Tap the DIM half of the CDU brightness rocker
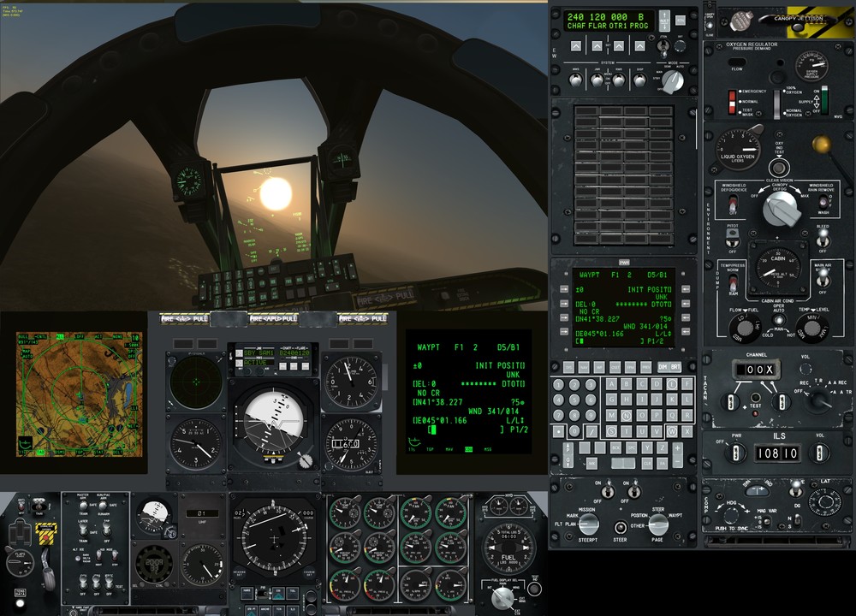The height and width of the screenshot is (616, 856). 663,367
